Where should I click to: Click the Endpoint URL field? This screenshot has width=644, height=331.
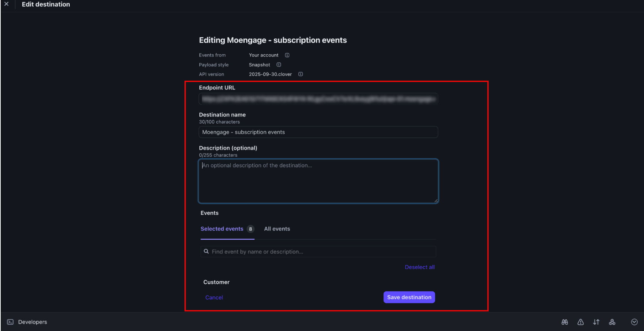pyautogui.click(x=318, y=99)
